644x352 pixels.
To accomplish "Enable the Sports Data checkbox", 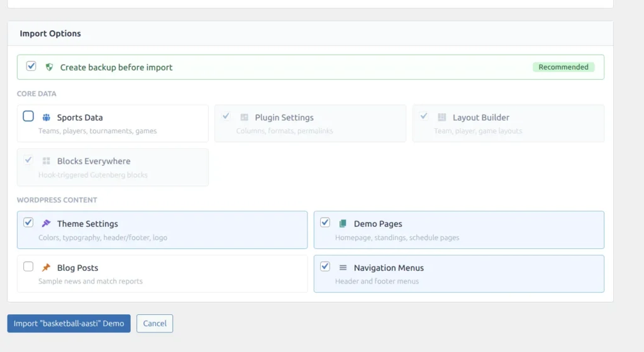I will coord(28,116).
